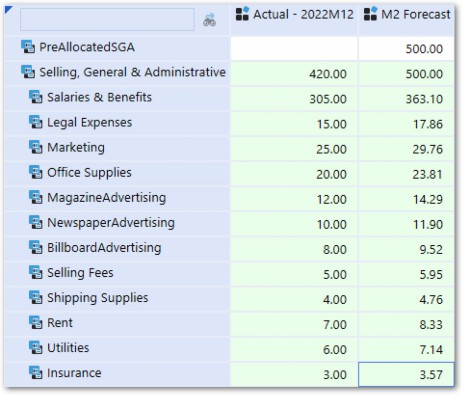Image resolution: width=463 pixels, height=395 pixels.
Task: Click the 12.00 MagazineAdvertising cell
Action: [x=294, y=199]
